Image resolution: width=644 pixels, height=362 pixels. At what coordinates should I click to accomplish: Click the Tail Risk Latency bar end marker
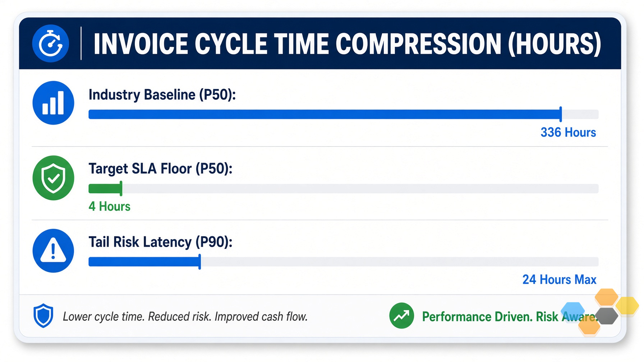coord(200,262)
